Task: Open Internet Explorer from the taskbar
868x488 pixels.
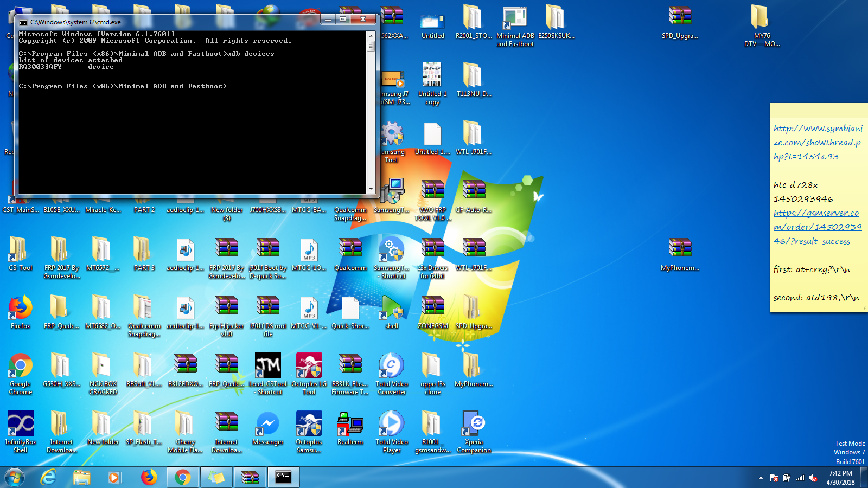Action: pyautogui.click(x=49, y=477)
